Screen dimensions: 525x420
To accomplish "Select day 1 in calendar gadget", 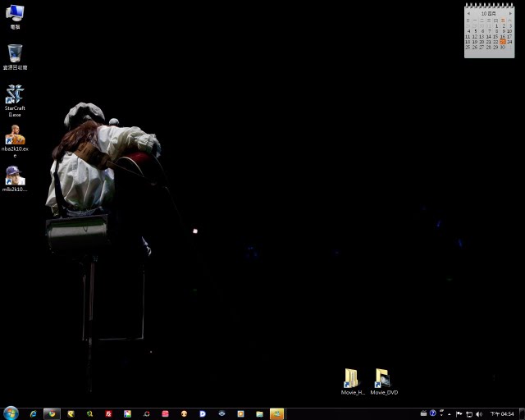I will point(496,25).
